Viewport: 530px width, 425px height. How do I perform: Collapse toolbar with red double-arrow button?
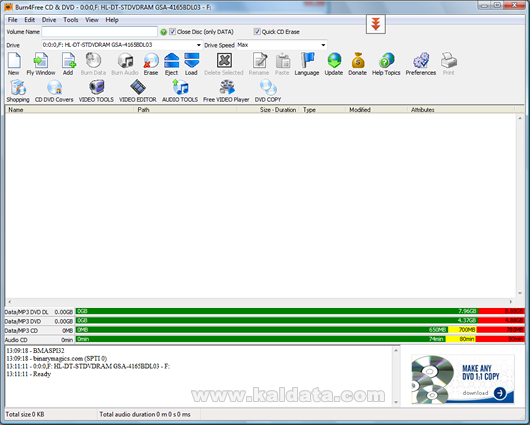376,24
